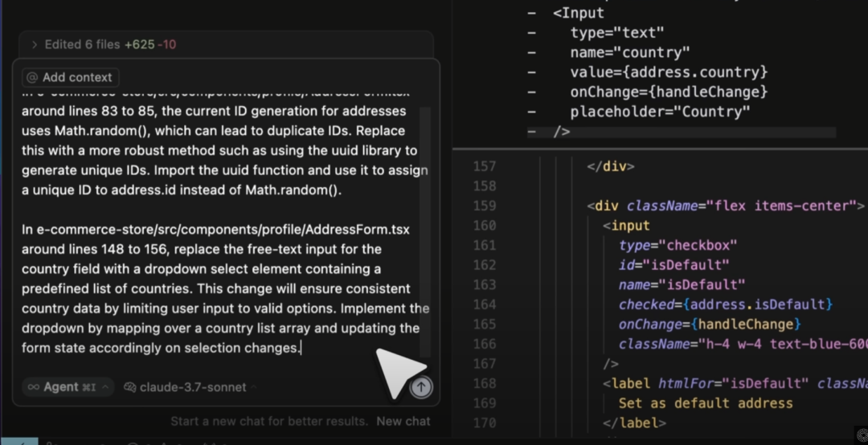Click the infinity icon beside Agent

33,387
